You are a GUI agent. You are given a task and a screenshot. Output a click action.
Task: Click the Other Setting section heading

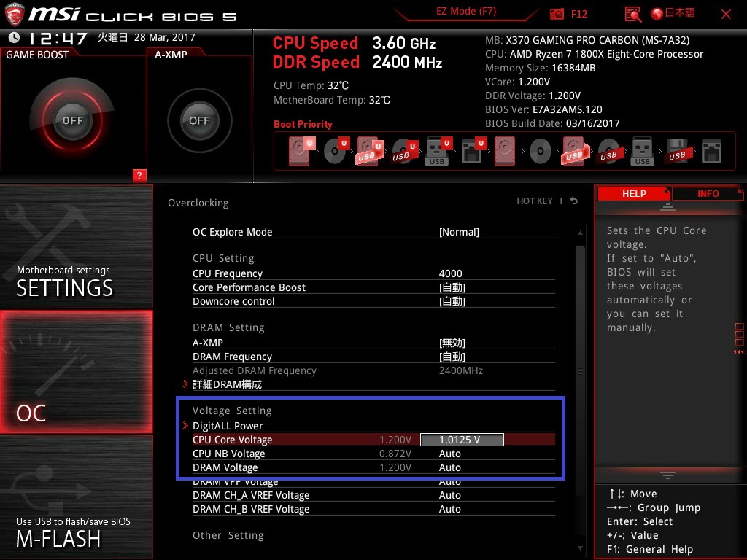228,535
